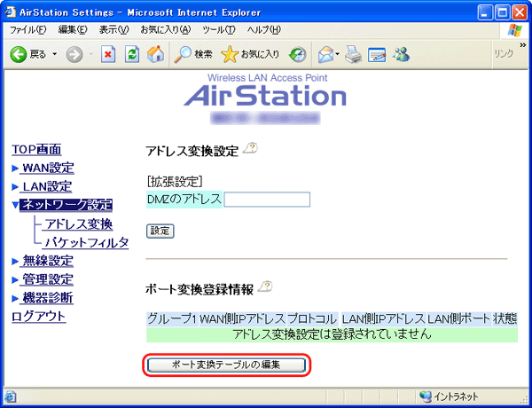Stop page loading with the red X icon

[108, 54]
